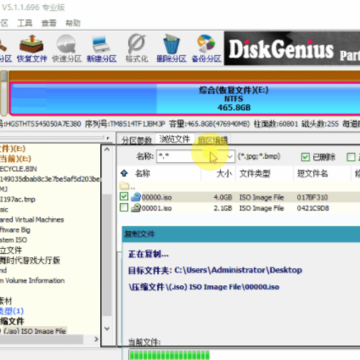Screen dimensions: 360x360
Task: Select the Software Big tree item
Action: click(x=15, y=230)
